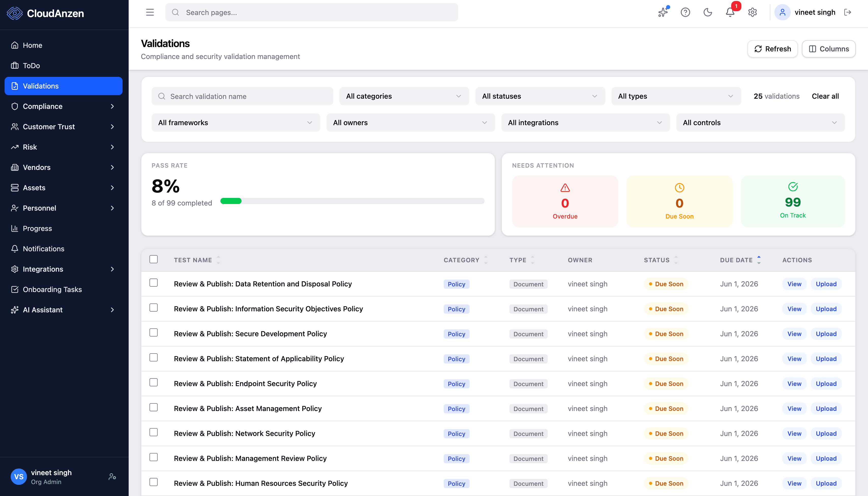Click the Overdue warning triangle icon
868x496 pixels.
coord(565,187)
